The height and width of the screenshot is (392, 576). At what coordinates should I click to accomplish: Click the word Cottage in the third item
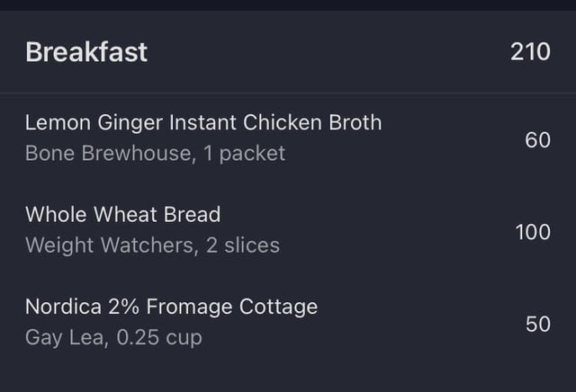(278, 307)
